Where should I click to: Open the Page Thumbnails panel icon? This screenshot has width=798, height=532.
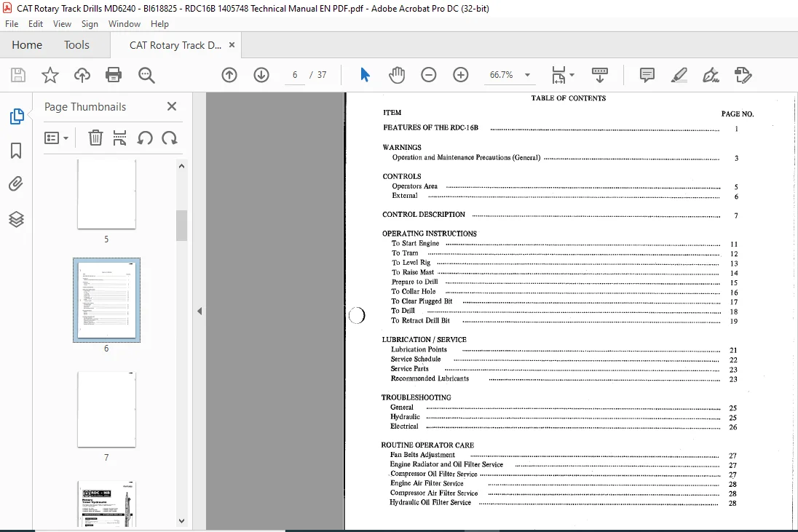point(16,116)
